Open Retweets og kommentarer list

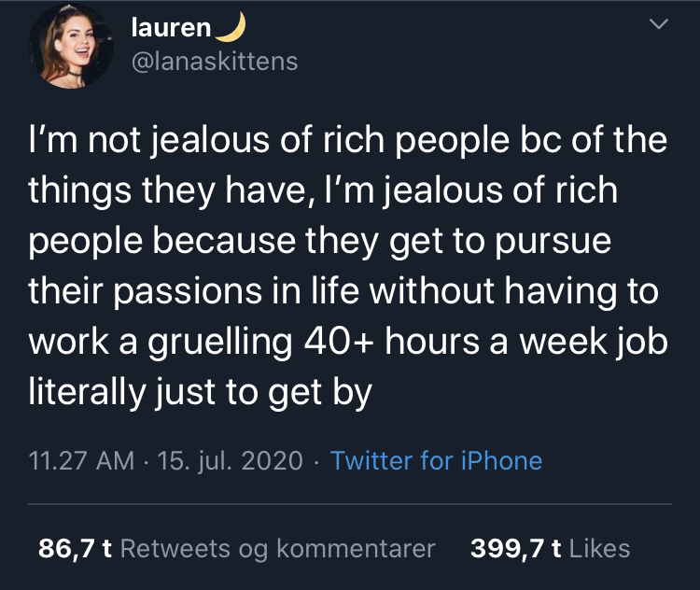pos(278,549)
